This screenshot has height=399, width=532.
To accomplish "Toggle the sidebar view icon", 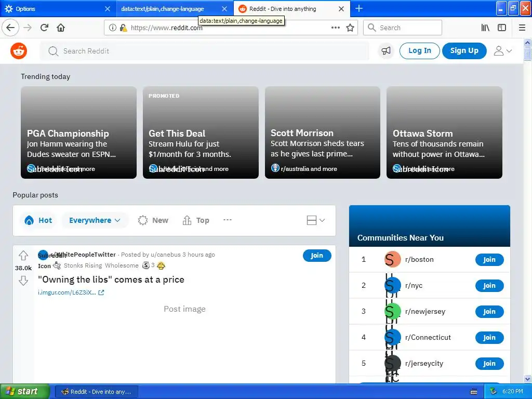I will 502,28.
